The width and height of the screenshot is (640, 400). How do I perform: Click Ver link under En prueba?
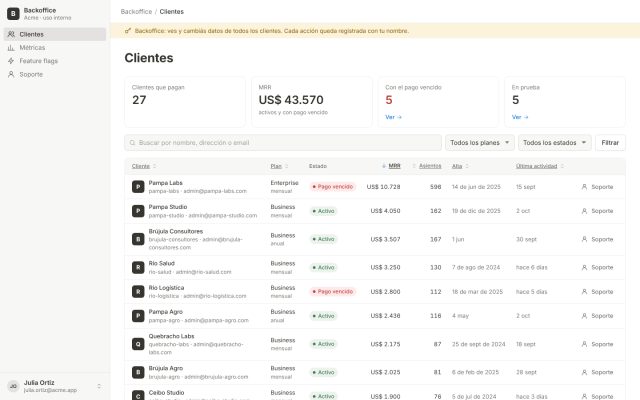[520, 117]
